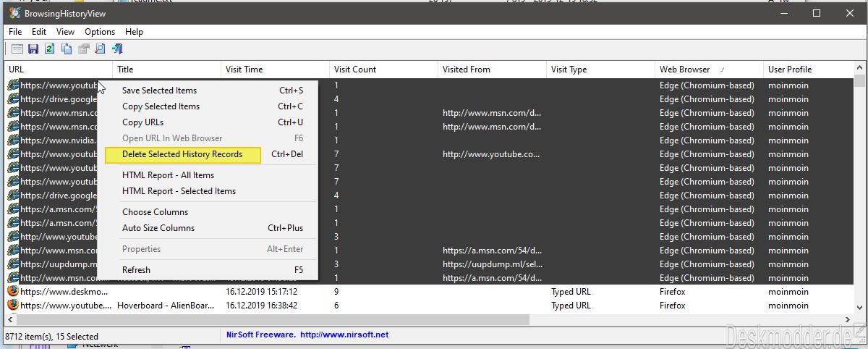Open the Help menu
Image resolution: width=868 pixels, height=349 pixels.
[134, 32]
